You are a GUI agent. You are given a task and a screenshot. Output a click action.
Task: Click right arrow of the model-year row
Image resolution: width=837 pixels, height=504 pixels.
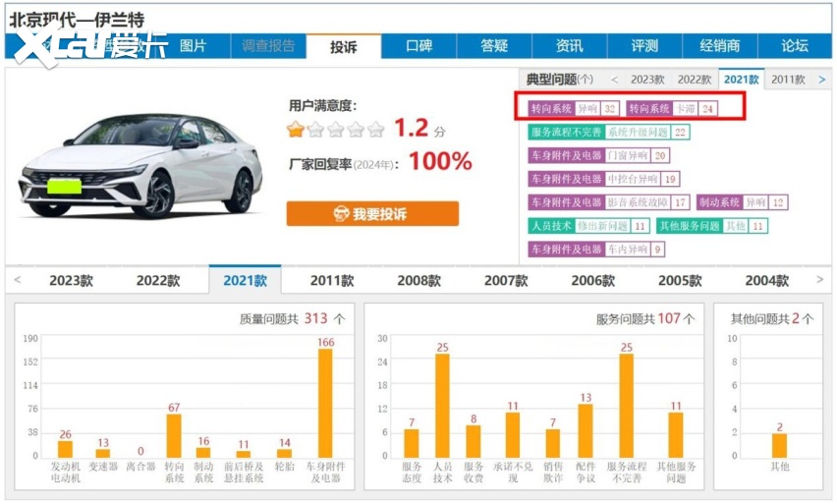click(820, 280)
